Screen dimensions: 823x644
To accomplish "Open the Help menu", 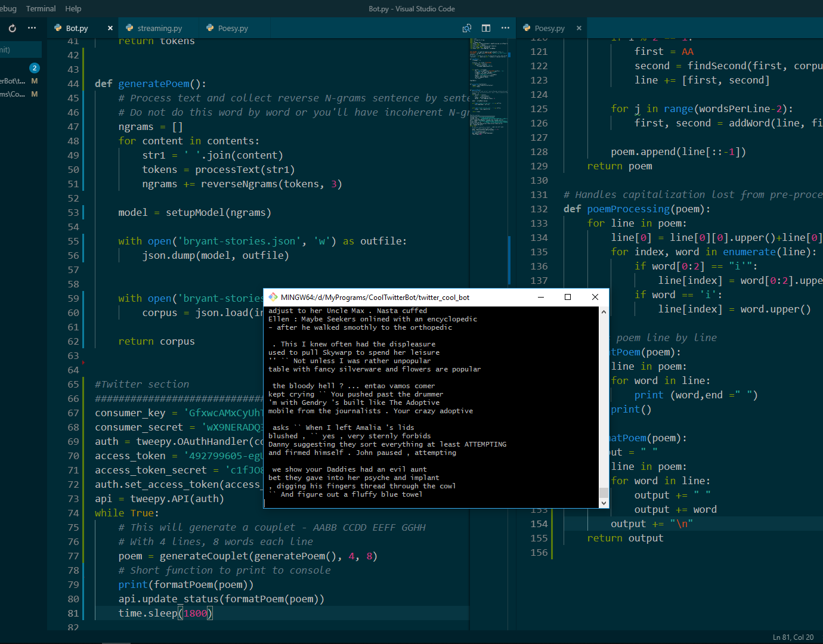I will pos(73,8).
